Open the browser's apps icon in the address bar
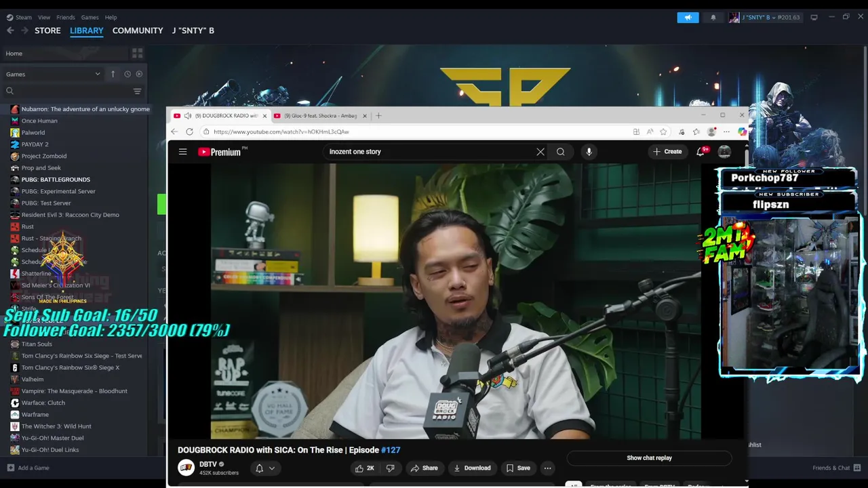868x488 pixels. click(636, 132)
